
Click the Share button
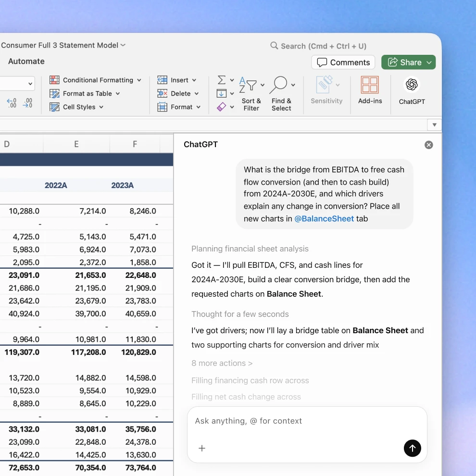(408, 62)
